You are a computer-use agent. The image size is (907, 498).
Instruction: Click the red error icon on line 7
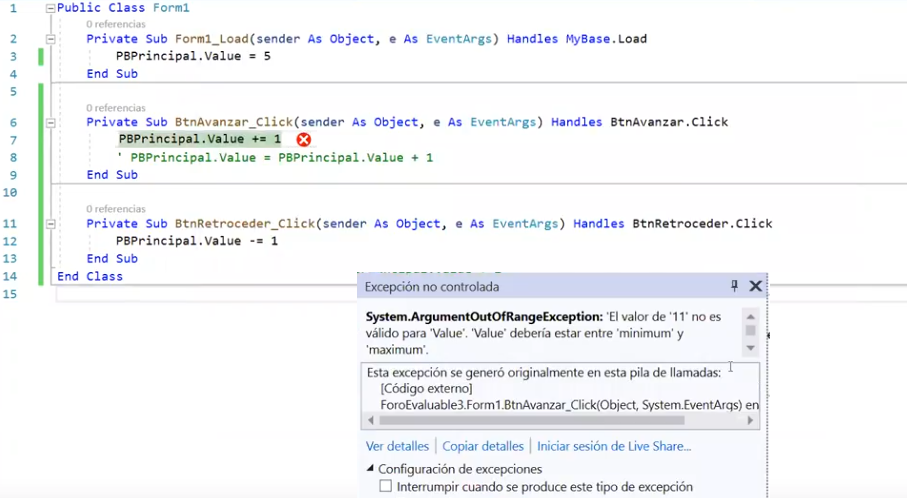304,139
